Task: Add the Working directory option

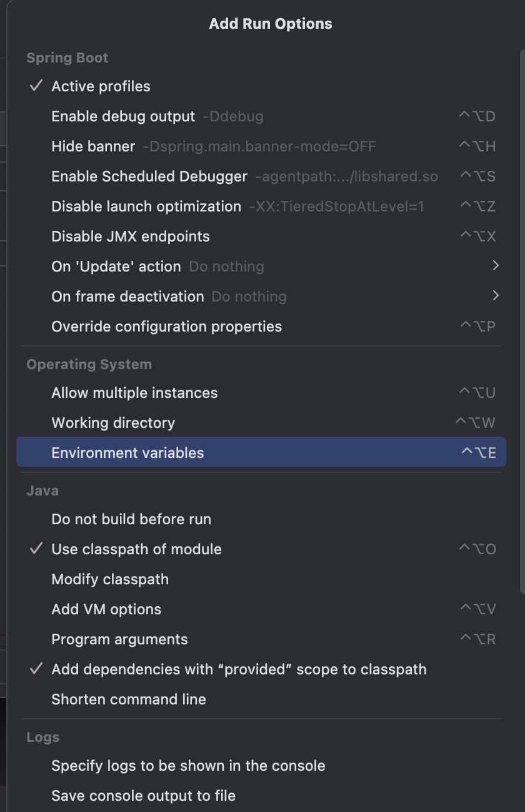Action: click(x=113, y=423)
